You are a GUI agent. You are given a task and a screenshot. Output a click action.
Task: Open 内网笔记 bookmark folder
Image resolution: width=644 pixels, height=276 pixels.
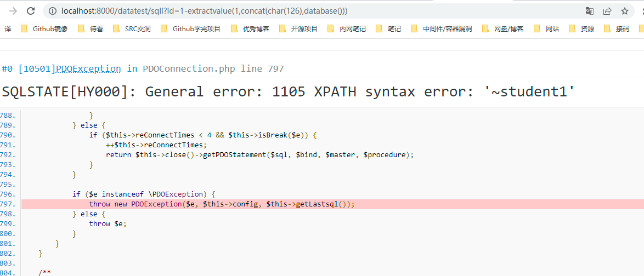[x=347, y=28]
